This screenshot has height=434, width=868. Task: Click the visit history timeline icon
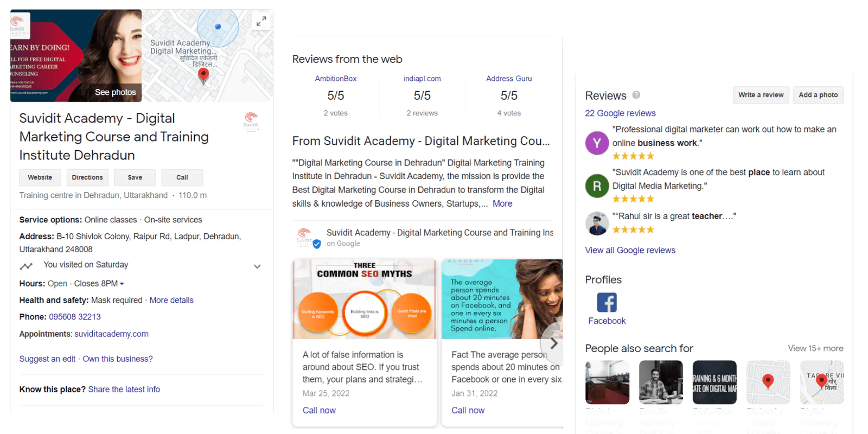(26, 266)
